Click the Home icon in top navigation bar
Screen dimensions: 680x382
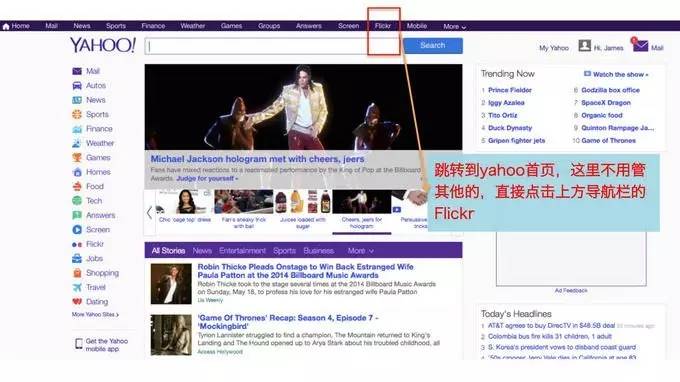coord(6,26)
